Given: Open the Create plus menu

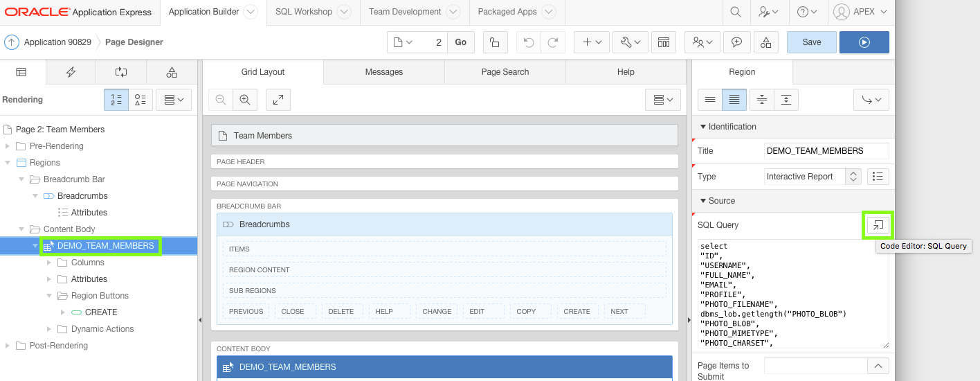Looking at the screenshot, I should (x=592, y=42).
